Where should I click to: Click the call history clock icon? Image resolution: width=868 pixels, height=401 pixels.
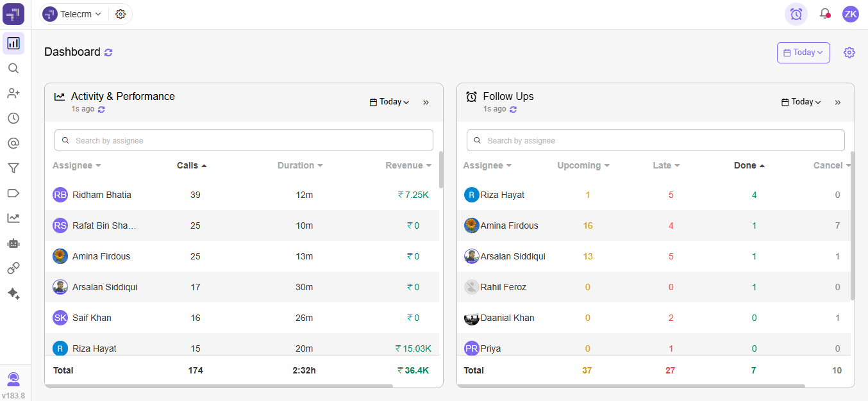[13, 118]
